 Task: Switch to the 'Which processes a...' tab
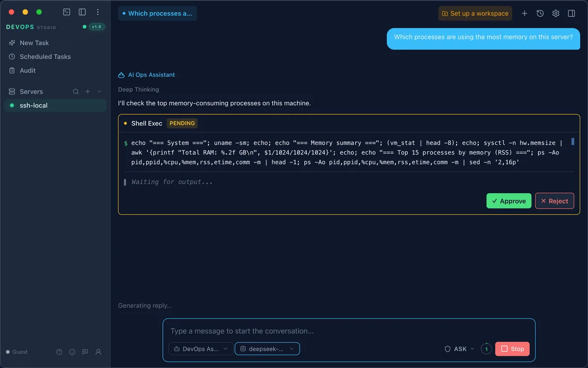(x=157, y=13)
